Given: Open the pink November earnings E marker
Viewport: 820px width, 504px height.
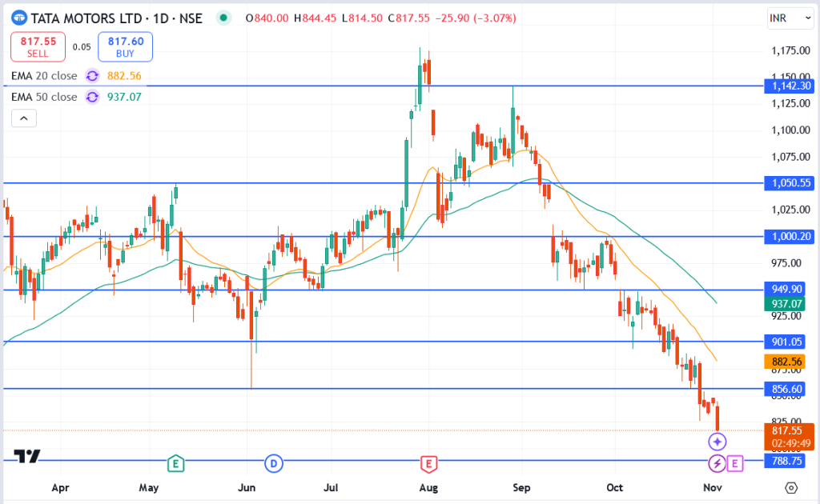Looking at the screenshot, I should point(735,463).
